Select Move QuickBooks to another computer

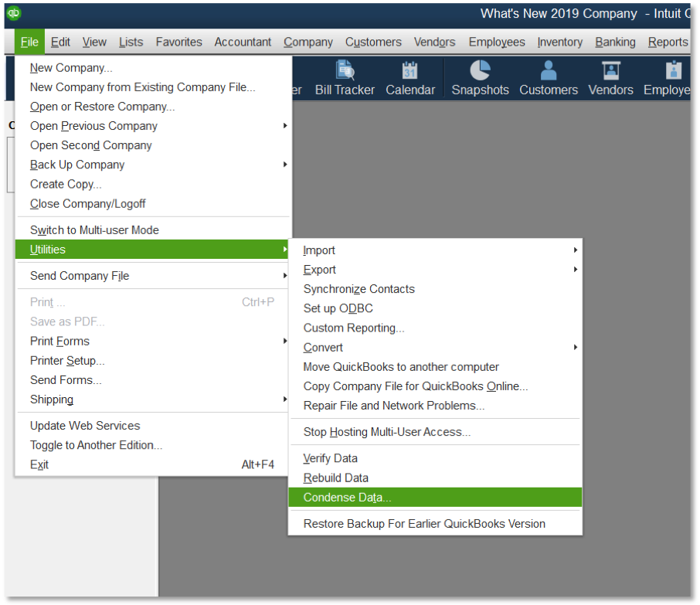435,366
